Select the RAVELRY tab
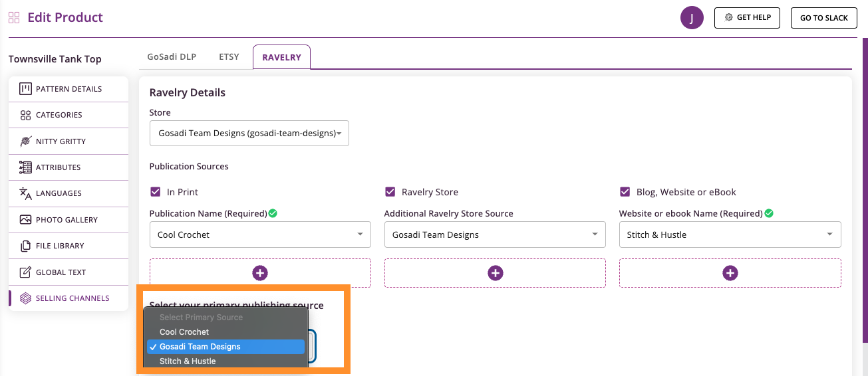This screenshot has height=376, width=868. point(281,57)
